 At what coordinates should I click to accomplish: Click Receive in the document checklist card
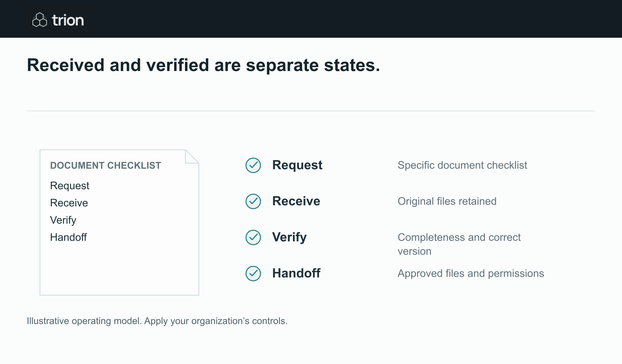69,203
